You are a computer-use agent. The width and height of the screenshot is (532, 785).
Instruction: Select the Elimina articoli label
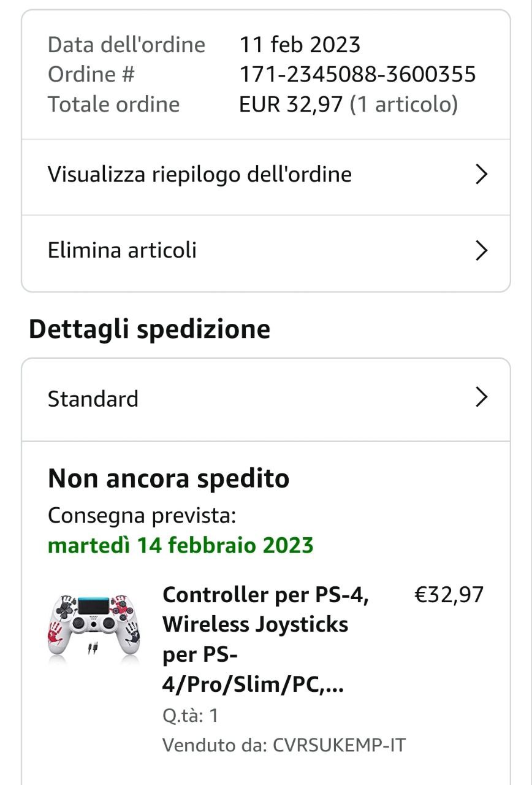[x=122, y=250]
